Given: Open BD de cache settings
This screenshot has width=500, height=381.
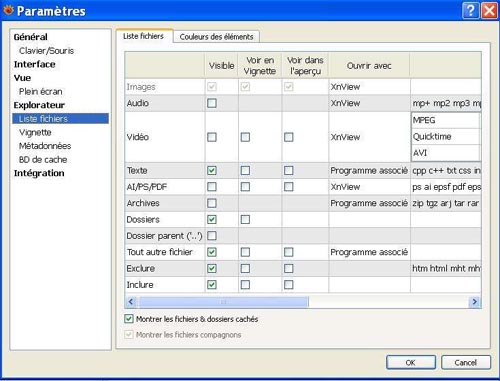Looking at the screenshot, I should tap(43, 160).
